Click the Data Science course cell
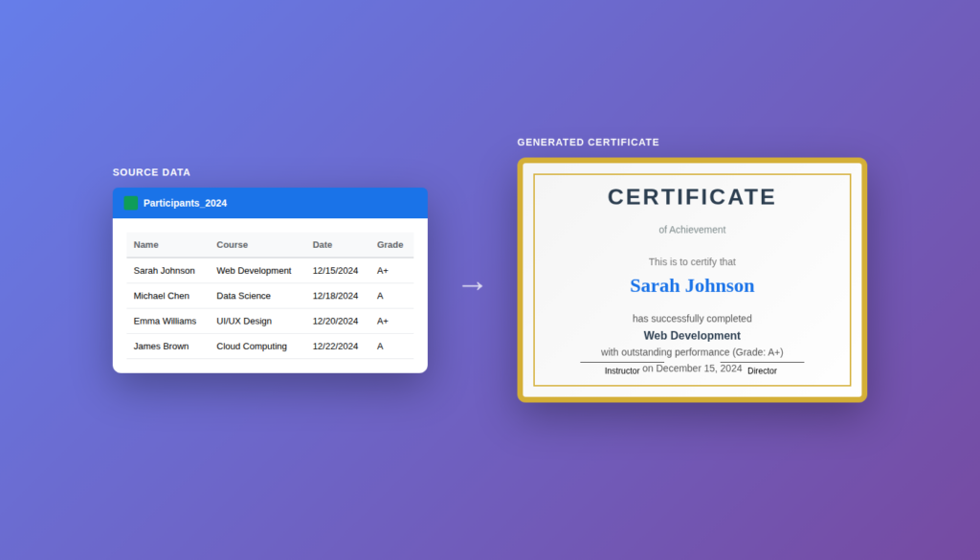Screen dimensions: 980x560 click(243, 296)
